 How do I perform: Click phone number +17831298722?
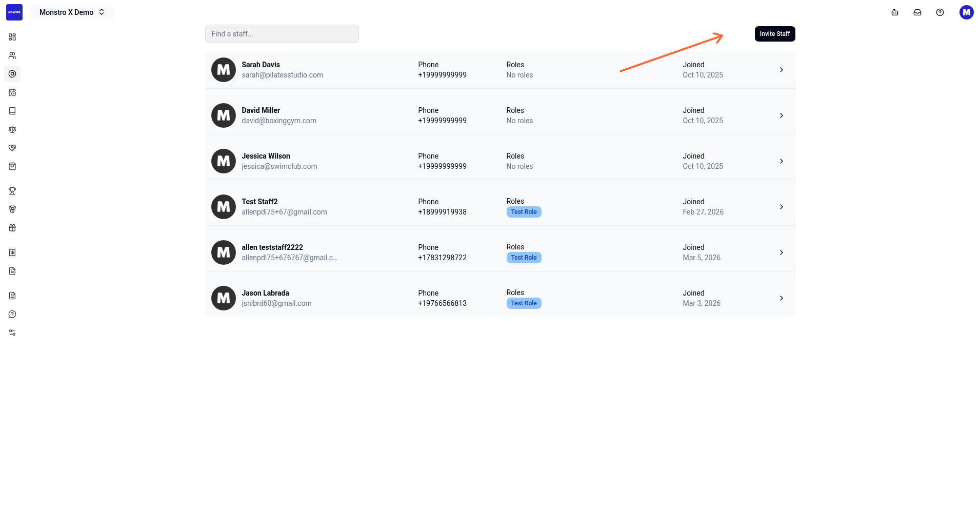pos(442,258)
